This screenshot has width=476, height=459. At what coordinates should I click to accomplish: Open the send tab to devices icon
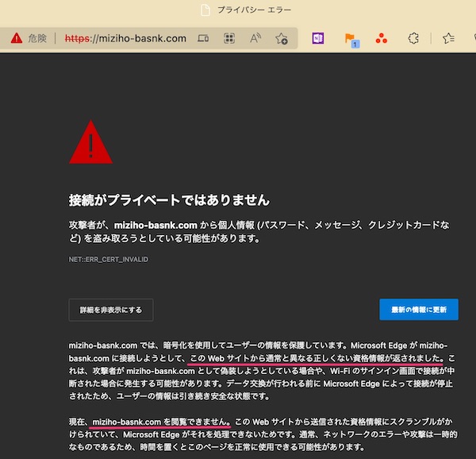point(203,39)
